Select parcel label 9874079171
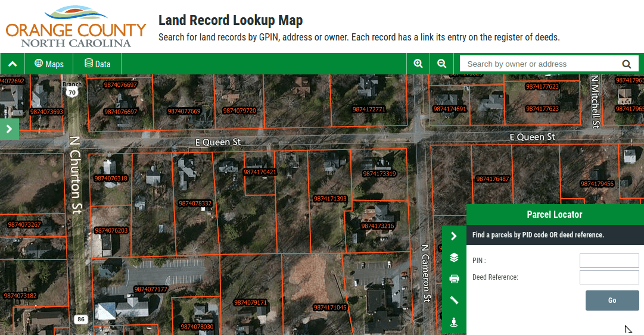644x335 pixels. pyautogui.click(x=251, y=303)
